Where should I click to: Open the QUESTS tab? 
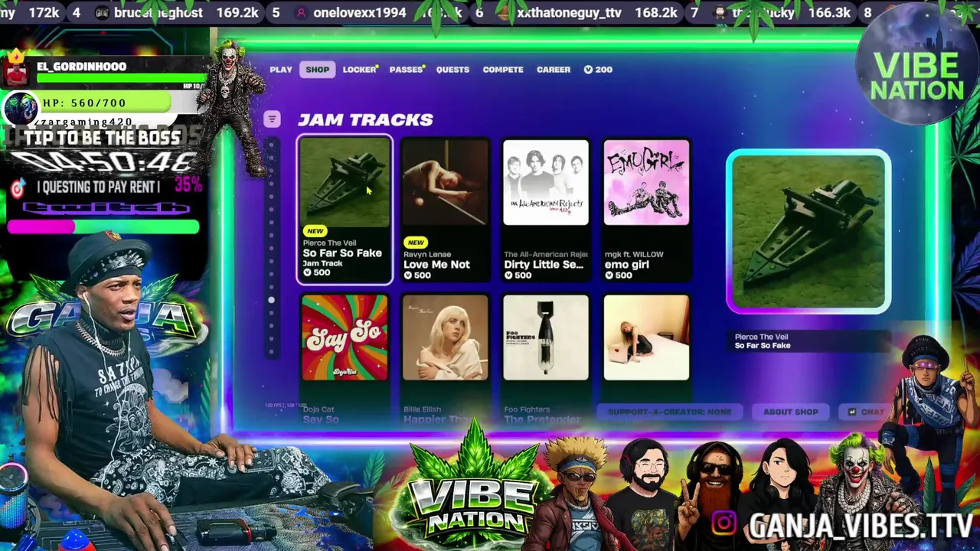[452, 70]
